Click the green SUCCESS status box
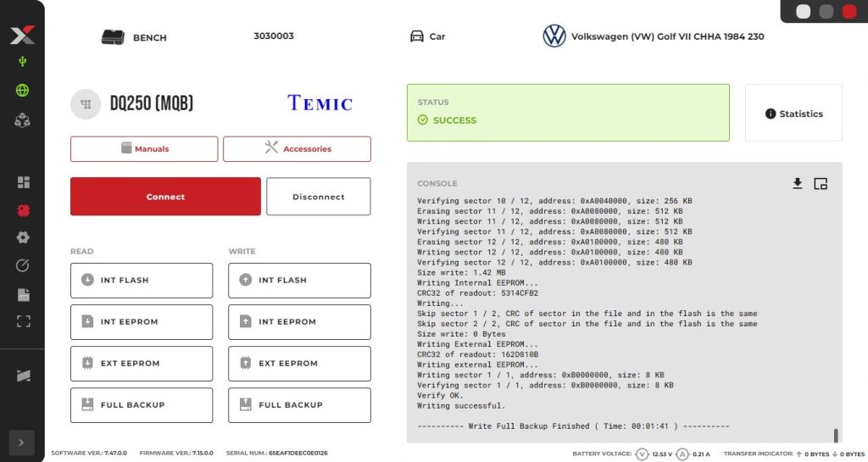 point(568,113)
